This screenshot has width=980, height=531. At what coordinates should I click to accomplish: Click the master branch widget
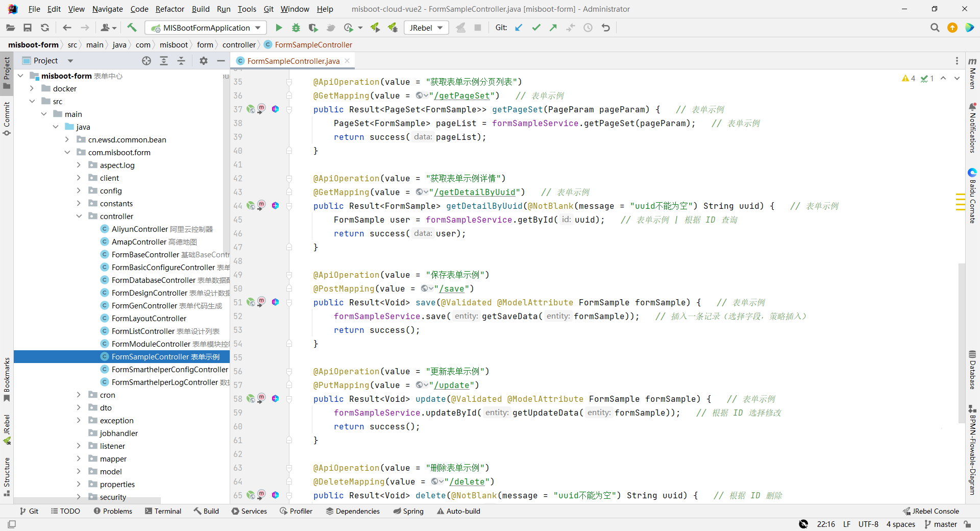941,524
